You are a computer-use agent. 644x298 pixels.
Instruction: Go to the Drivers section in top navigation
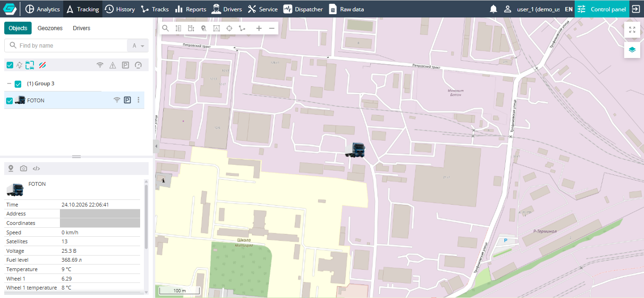[227, 9]
